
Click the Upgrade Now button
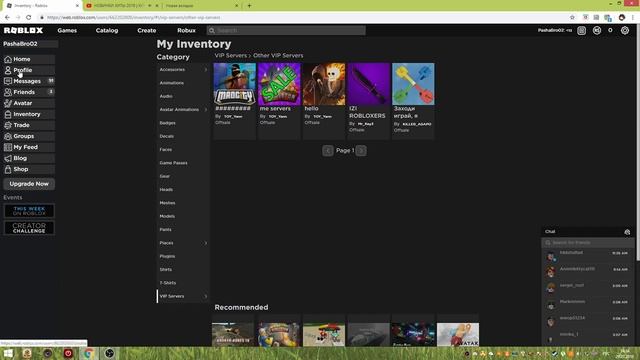point(29,184)
